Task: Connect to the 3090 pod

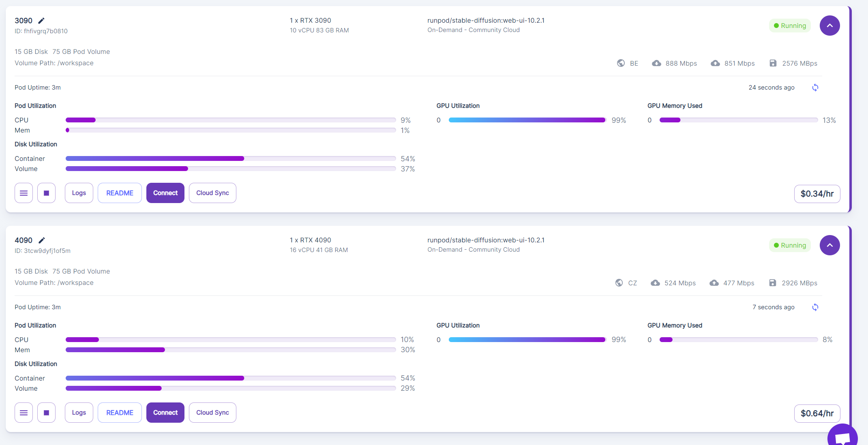Action: pyautogui.click(x=165, y=193)
